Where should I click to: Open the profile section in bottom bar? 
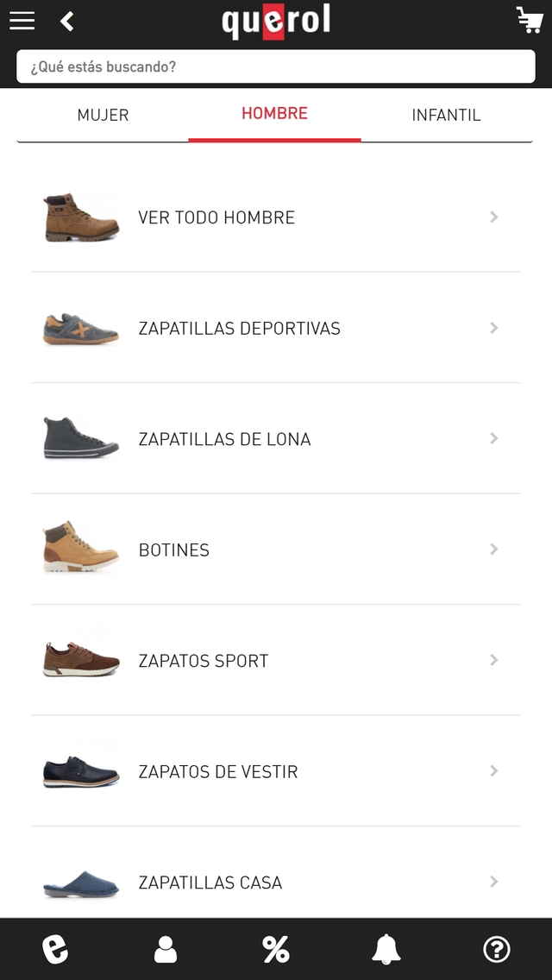click(x=165, y=948)
